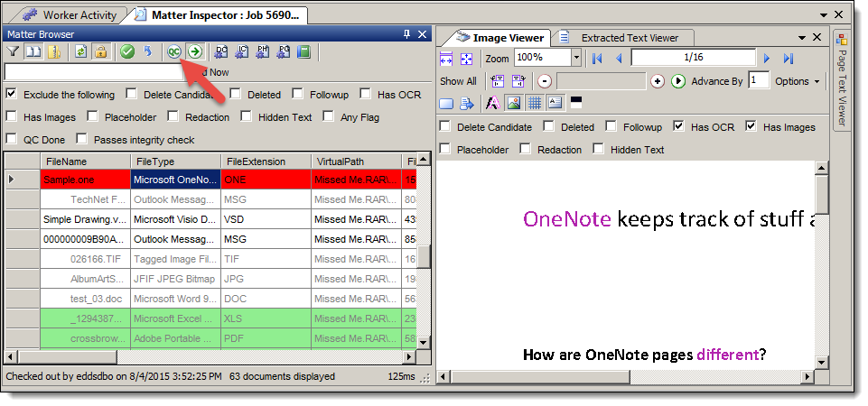The height and width of the screenshot is (406, 868).
Task: Sort by VirtualPath column header
Action: [357, 161]
